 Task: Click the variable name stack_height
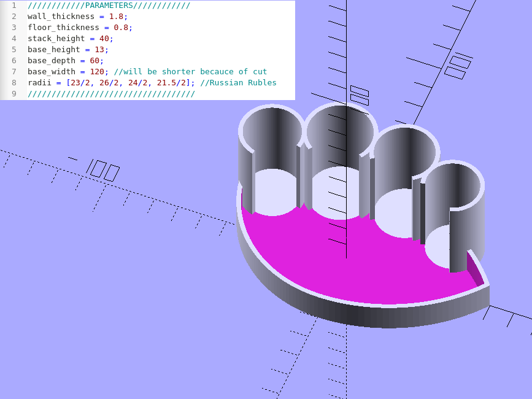[x=56, y=39]
